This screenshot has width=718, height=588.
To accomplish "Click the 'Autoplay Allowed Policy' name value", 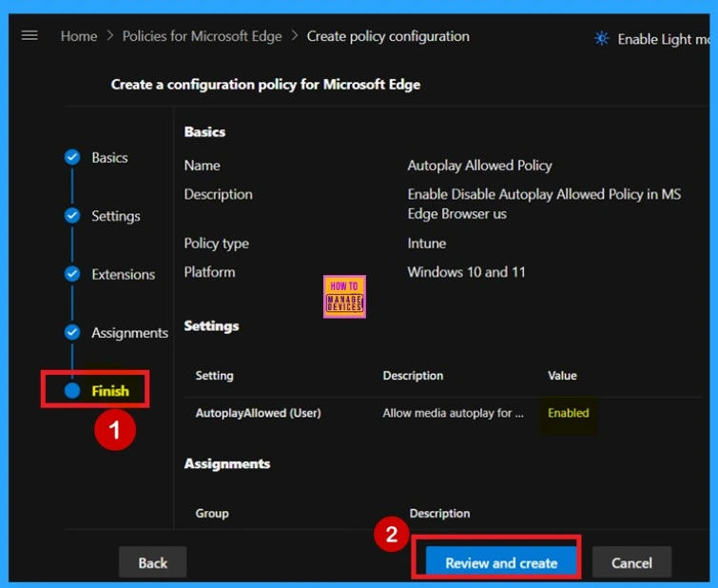I will pos(479,166).
